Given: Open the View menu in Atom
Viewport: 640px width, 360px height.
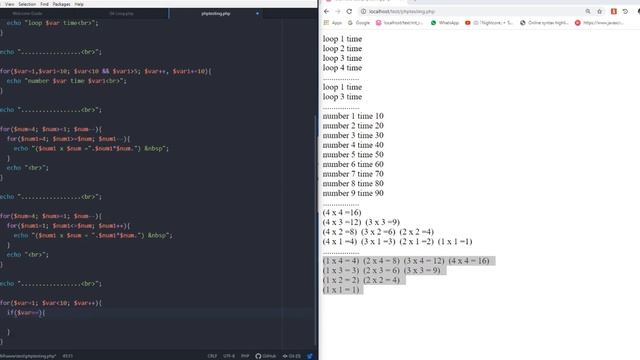Looking at the screenshot, I should (x=9, y=4).
